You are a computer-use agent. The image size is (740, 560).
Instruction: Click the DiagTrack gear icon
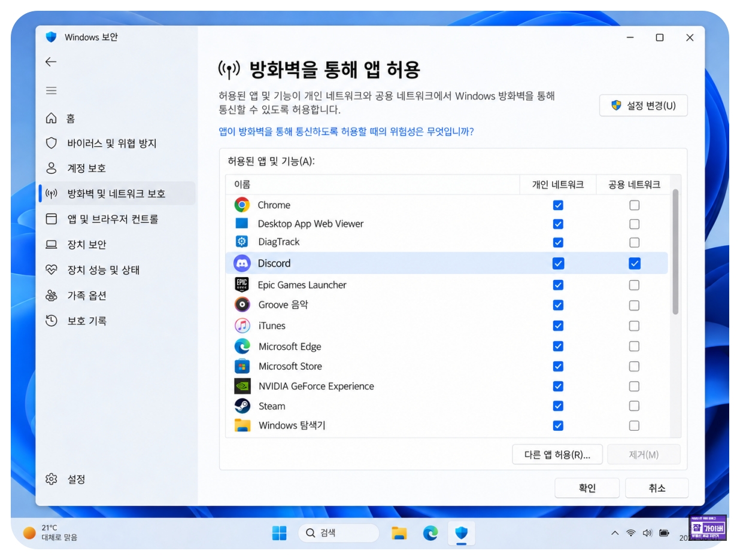(242, 242)
